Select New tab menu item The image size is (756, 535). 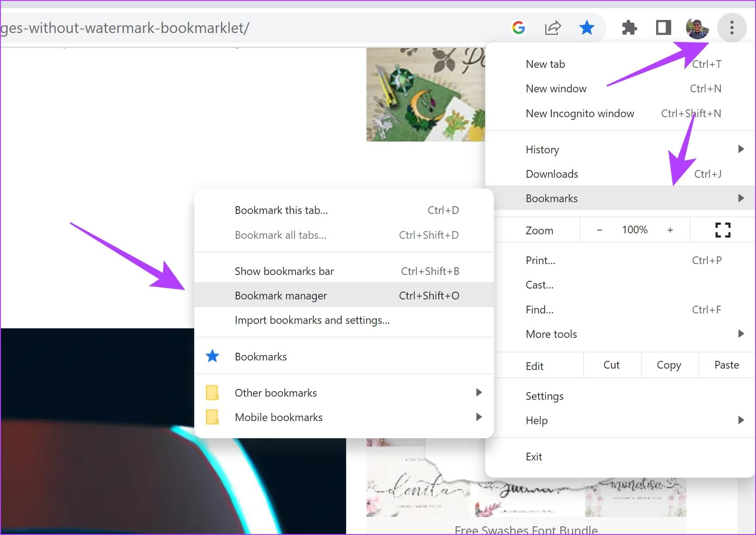pyautogui.click(x=620, y=64)
